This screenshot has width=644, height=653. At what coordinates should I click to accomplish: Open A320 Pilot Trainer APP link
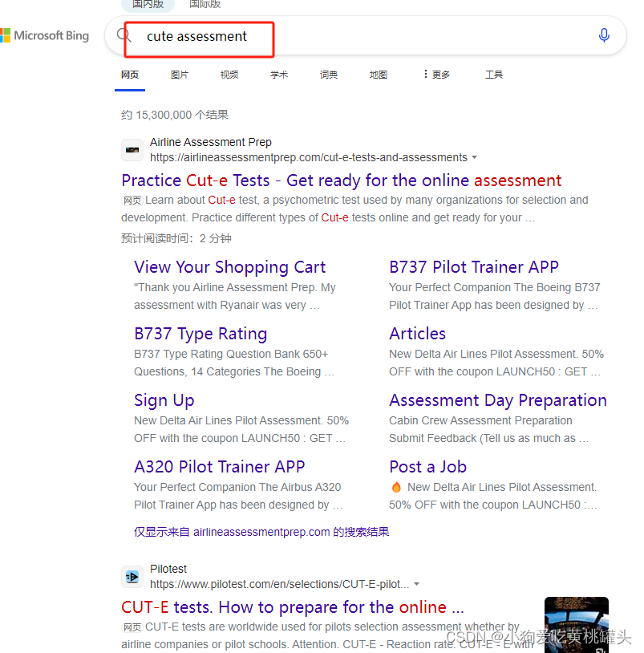point(220,467)
